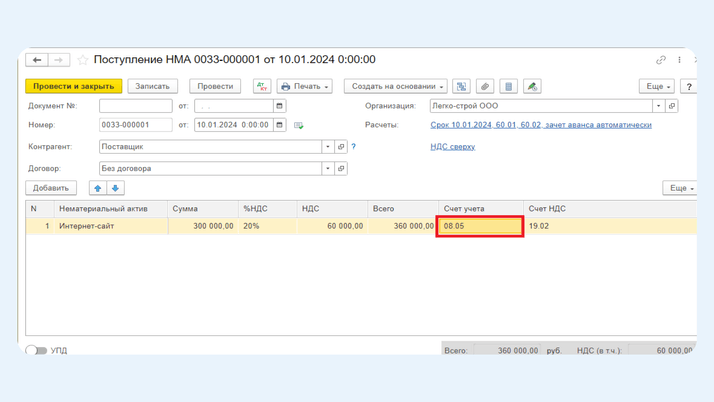Add document to favorites with star icon
The width and height of the screenshot is (714, 402).
(83, 60)
